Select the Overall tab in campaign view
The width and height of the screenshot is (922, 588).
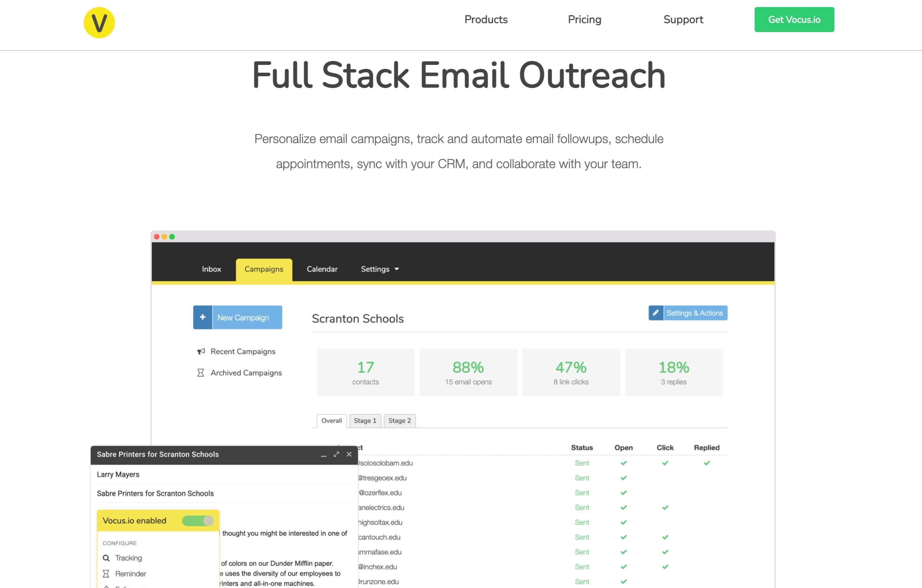pos(331,421)
